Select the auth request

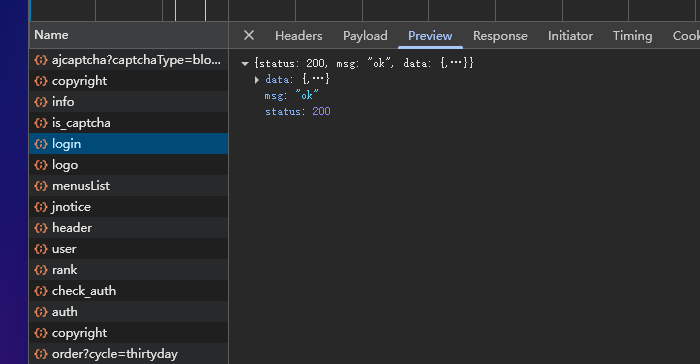point(129,312)
